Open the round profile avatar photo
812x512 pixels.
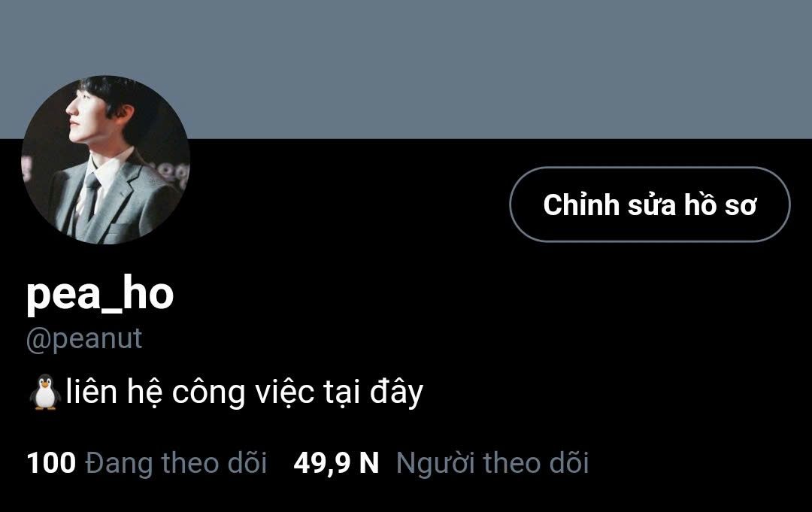coord(106,160)
